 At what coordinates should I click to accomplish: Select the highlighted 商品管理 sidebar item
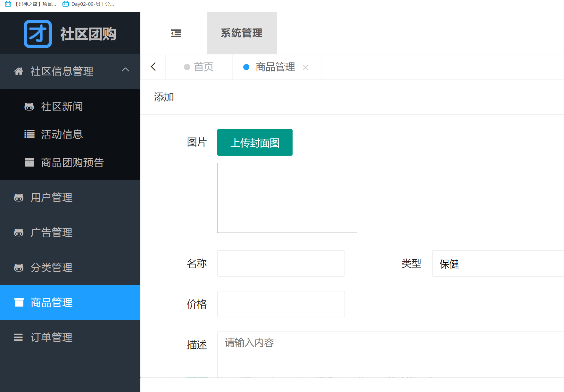(70, 303)
